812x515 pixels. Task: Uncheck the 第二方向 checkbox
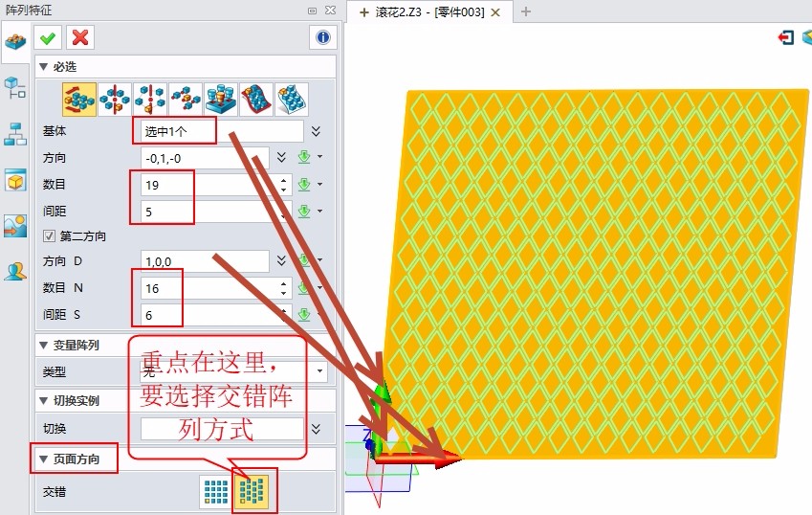tap(50, 235)
